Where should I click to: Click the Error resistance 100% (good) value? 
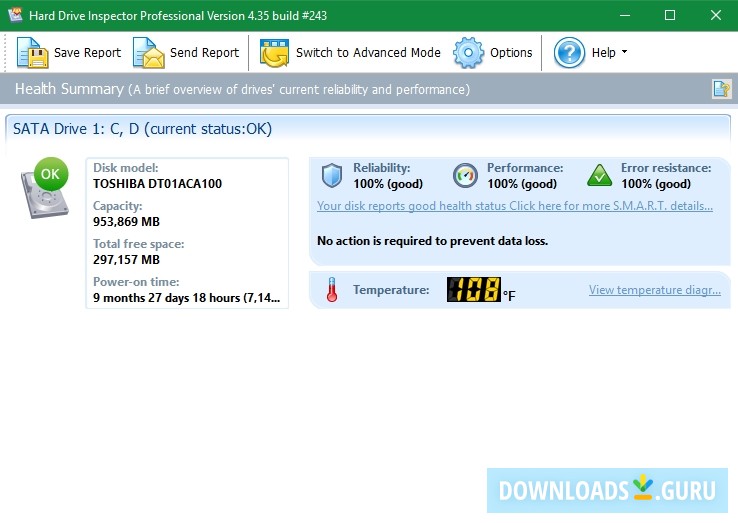click(656, 184)
